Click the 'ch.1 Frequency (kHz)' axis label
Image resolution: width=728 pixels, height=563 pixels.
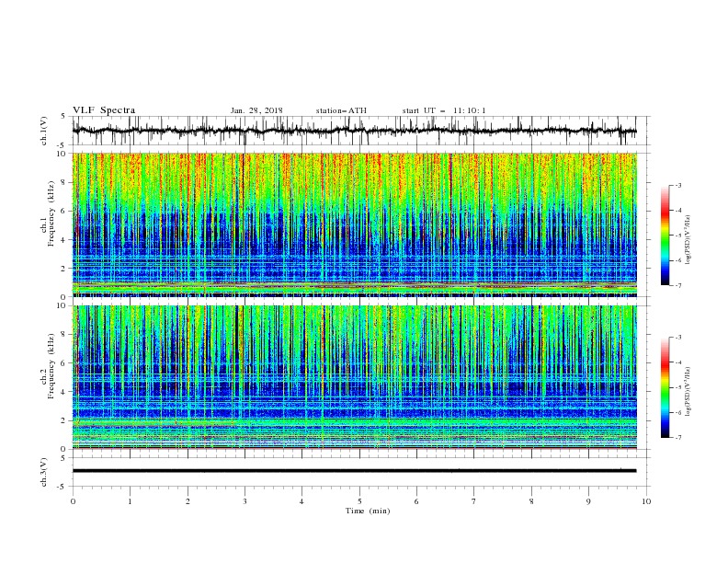(x=48, y=212)
